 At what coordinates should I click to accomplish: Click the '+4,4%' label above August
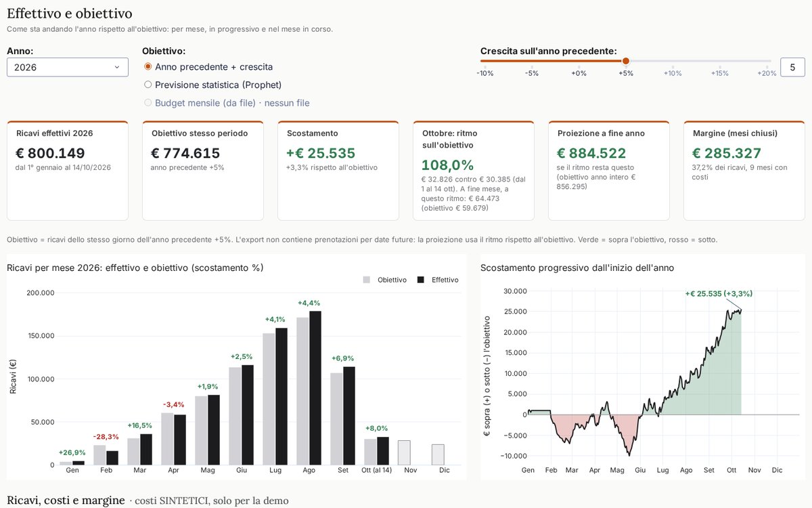coord(309,303)
